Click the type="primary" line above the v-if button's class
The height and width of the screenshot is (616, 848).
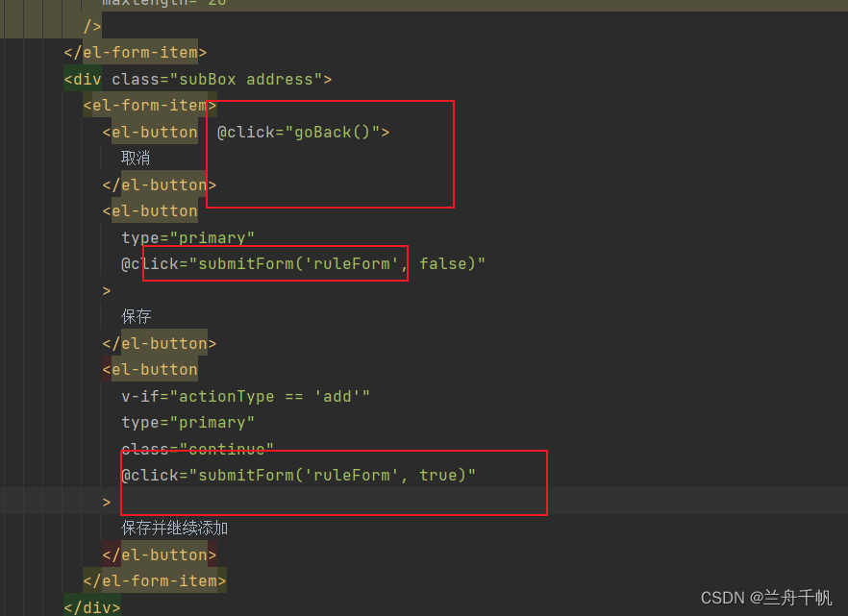(187, 423)
